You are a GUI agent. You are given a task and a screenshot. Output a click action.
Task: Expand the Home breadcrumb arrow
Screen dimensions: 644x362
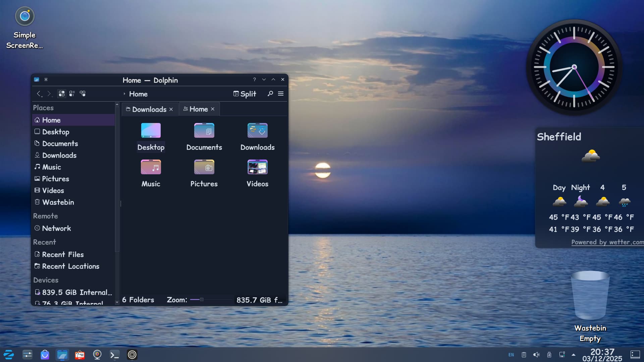coord(124,94)
